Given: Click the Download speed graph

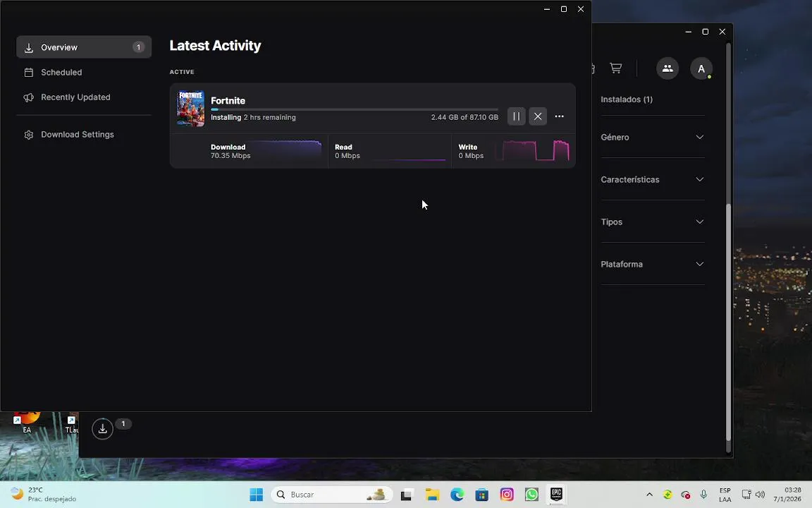Looking at the screenshot, I should pos(285,150).
